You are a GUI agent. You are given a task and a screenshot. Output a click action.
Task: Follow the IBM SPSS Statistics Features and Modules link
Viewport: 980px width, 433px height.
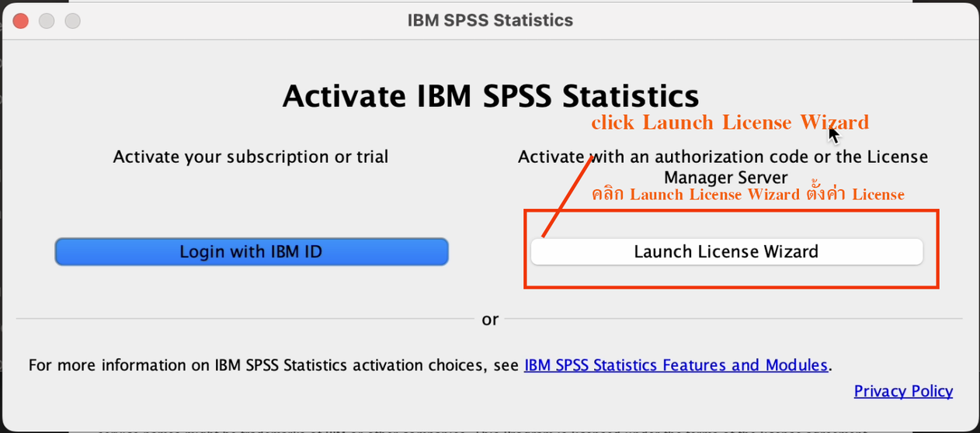[x=676, y=365]
